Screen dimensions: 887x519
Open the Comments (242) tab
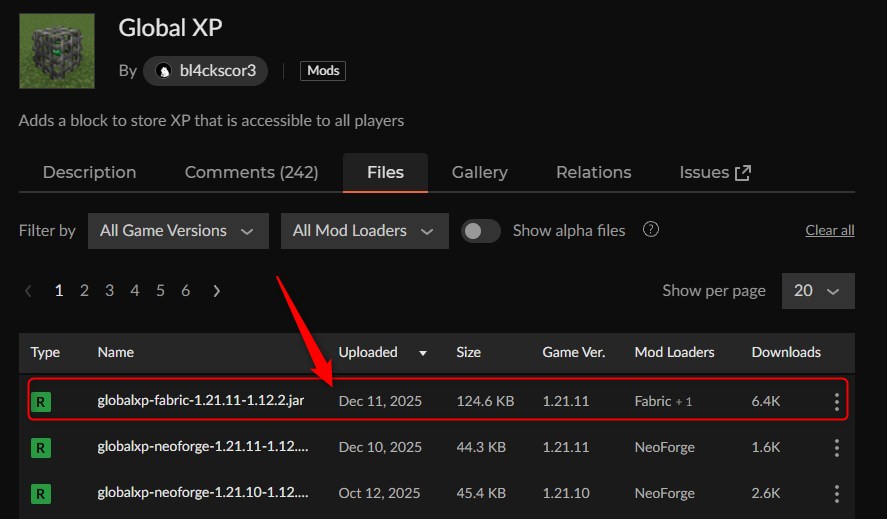click(x=251, y=173)
